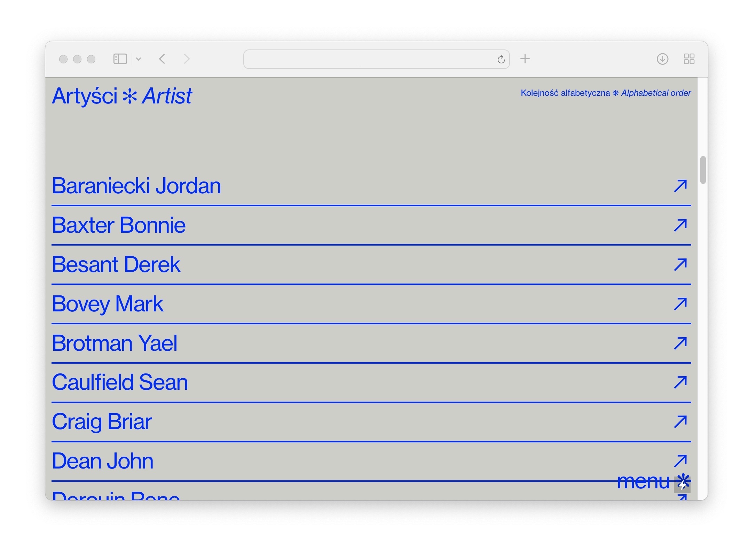Open the tab overview grid
The image size is (756, 542).
coord(689,59)
